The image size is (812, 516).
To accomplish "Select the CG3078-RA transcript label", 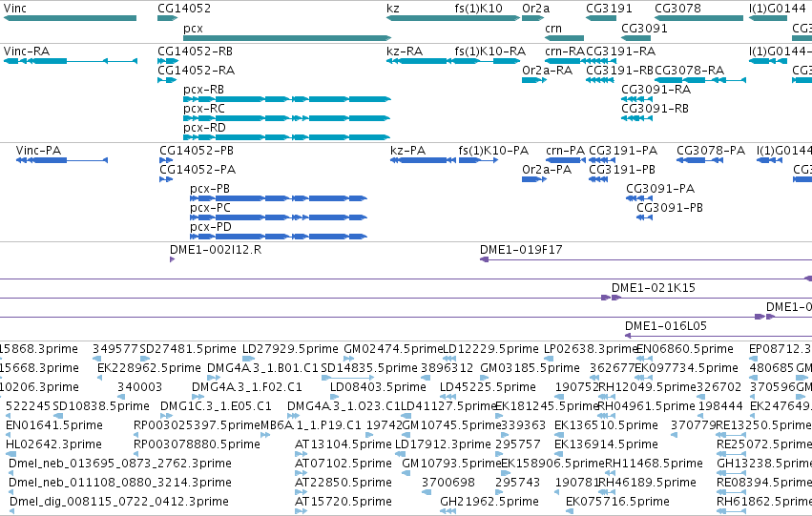I will pyautogui.click(x=689, y=70).
